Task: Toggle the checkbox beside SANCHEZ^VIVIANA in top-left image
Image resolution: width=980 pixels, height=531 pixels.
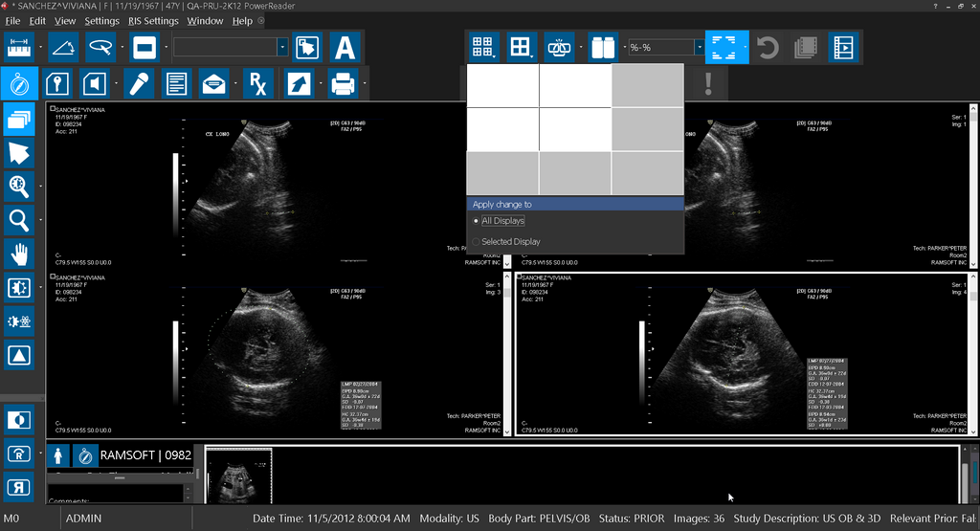Action: [x=53, y=109]
